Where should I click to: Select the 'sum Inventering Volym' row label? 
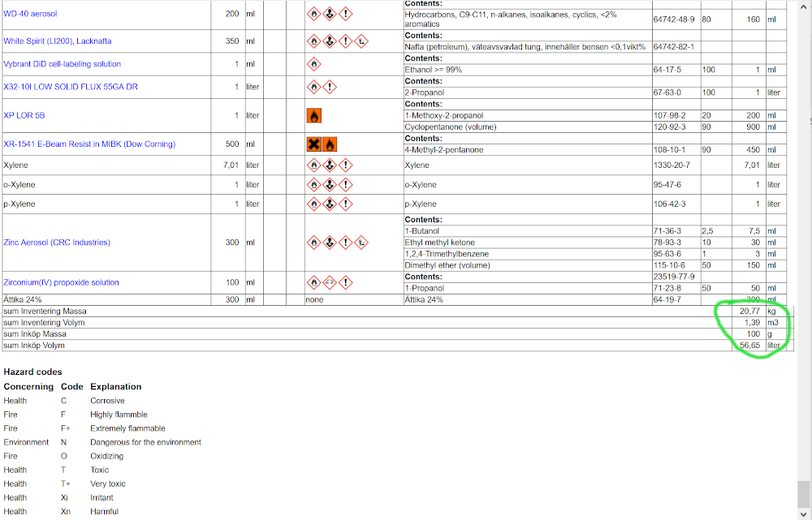[x=44, y=323]
